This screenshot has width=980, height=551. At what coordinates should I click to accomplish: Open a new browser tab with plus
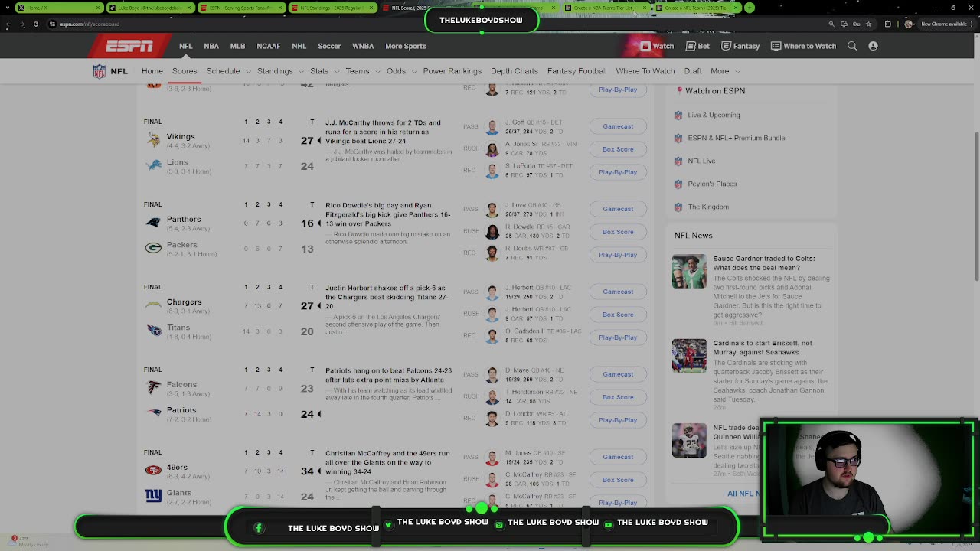pyautogui.click(x=750, y=8)
